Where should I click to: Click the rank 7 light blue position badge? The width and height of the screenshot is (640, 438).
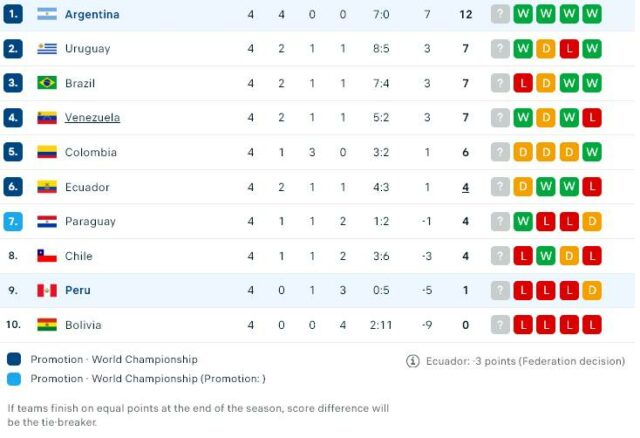[13, 221]
